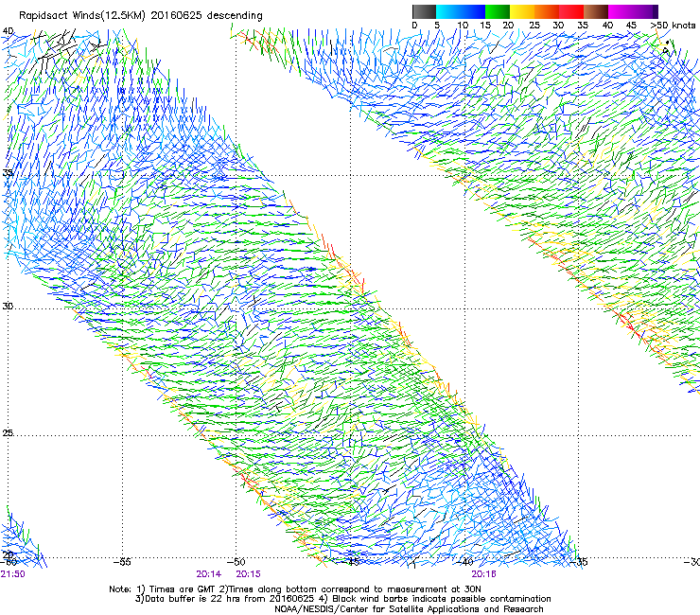The image size is (700, 615).
Task: Click the 20:14 swath time label
Action: point(208,574)
